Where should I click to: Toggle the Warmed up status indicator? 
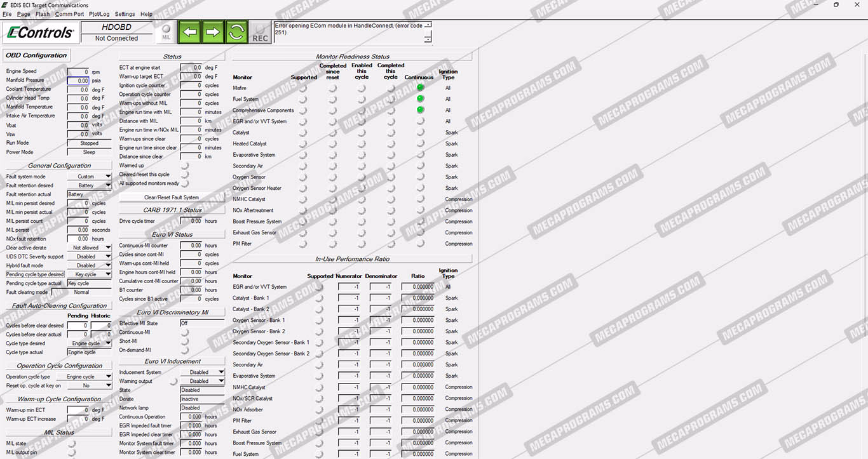click(x=185, y=166)
